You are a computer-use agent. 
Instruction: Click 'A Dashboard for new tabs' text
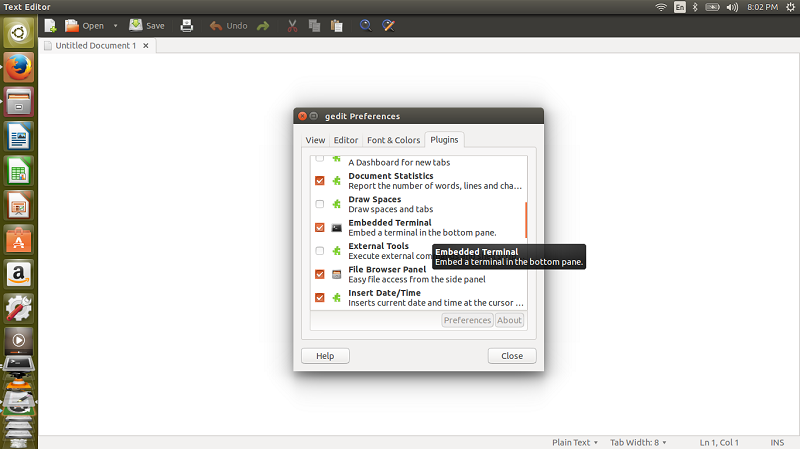(x=399, y=162)
